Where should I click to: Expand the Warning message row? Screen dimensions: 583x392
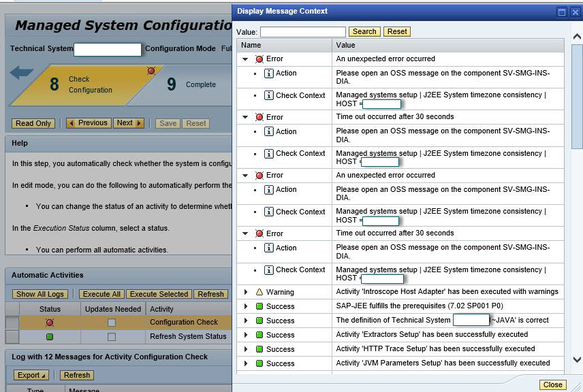246,292
